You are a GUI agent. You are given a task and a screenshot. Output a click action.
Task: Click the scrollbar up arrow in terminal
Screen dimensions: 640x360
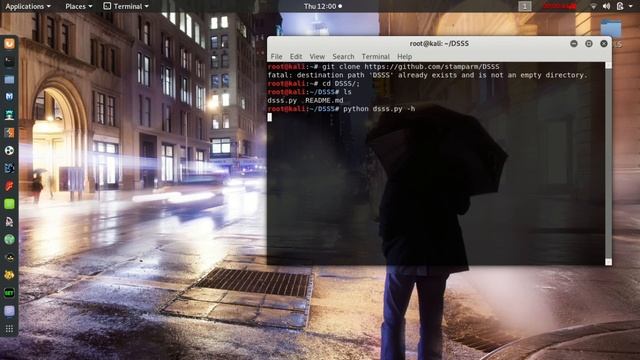tap(608, 65)
